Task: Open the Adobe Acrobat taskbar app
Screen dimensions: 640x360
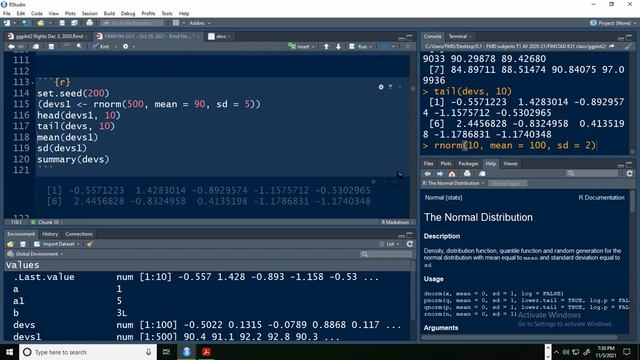Action: tap(206, 352)
